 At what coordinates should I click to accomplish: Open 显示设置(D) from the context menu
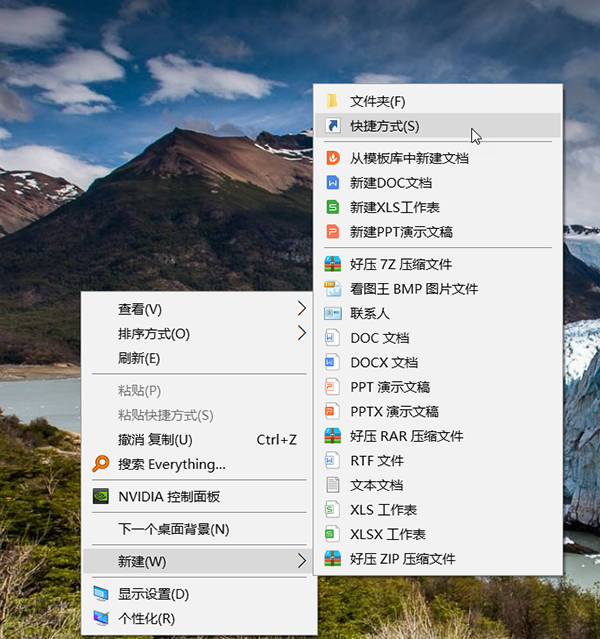(153, 594)
